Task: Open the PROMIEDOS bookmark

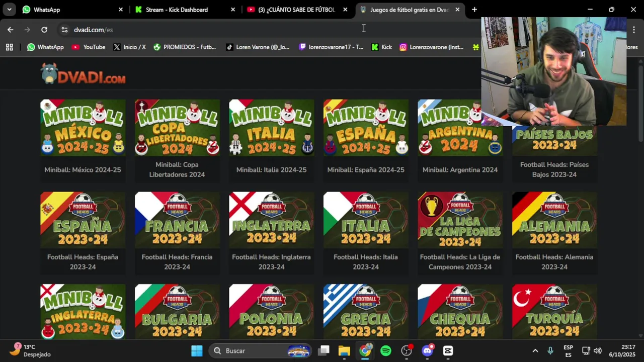Action: click(x=185, y=47)
